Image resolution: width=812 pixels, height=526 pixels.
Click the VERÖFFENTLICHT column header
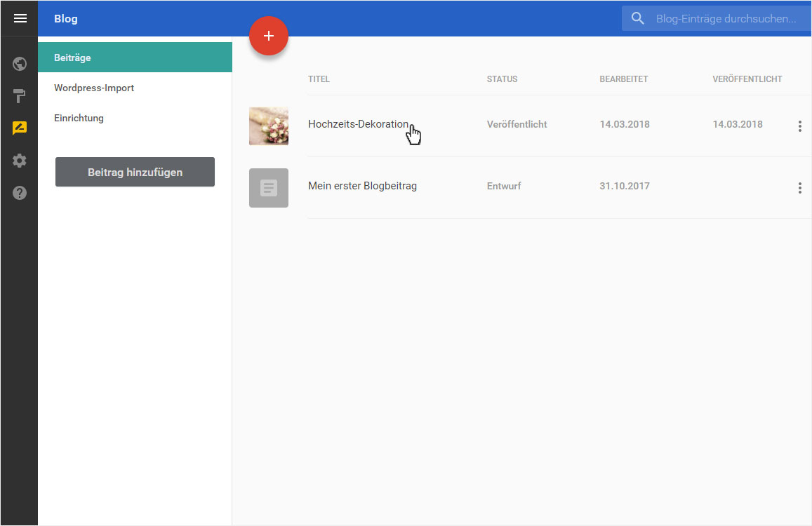(x=747, y=79)
